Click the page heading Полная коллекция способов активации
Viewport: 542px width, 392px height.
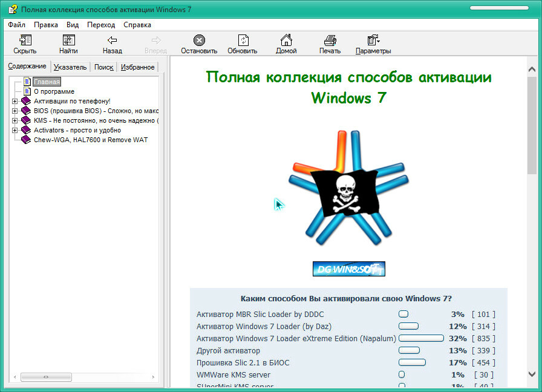[349, 87]
